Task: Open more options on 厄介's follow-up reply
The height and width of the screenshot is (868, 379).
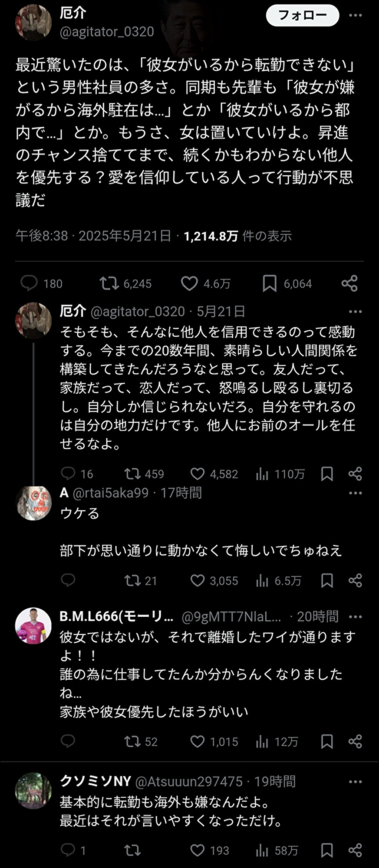Action: [x=355, y=312]
